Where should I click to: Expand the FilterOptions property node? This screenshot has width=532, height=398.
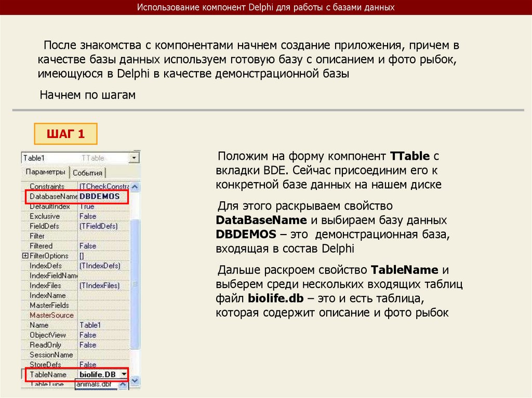25,256
